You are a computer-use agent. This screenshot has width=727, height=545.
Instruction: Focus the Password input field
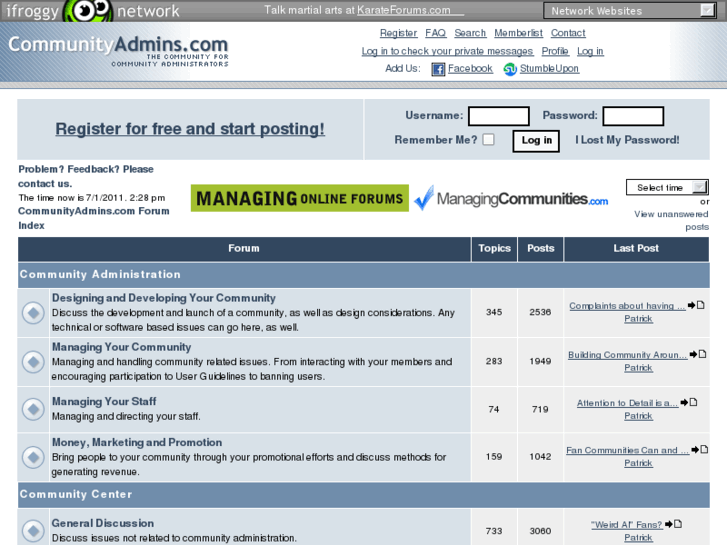633,116
